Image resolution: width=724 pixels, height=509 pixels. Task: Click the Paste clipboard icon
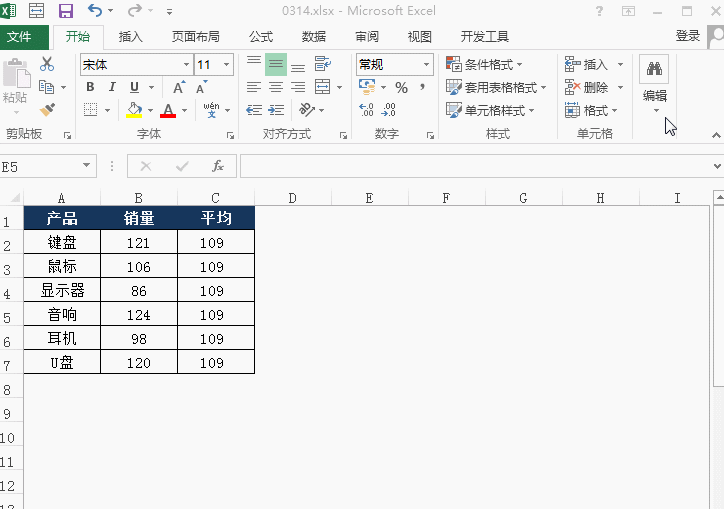coord(16,73)
